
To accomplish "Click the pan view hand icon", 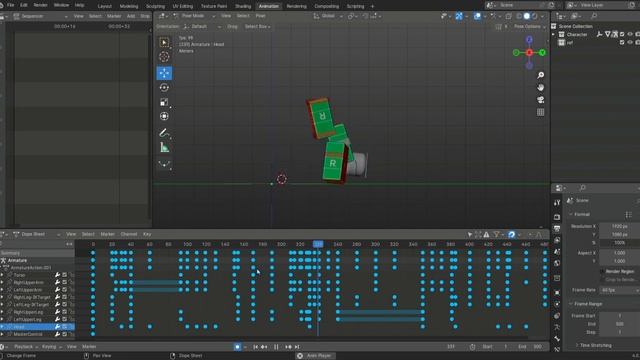I will pos(540,87).
